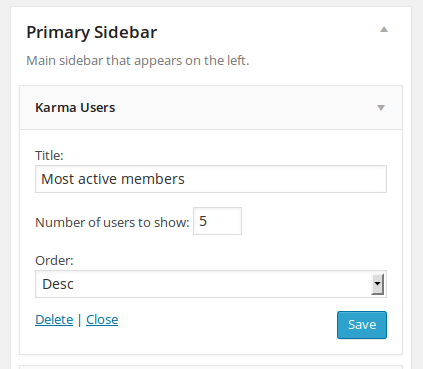Click the "Title:" field label

click(x=49, y=155)
